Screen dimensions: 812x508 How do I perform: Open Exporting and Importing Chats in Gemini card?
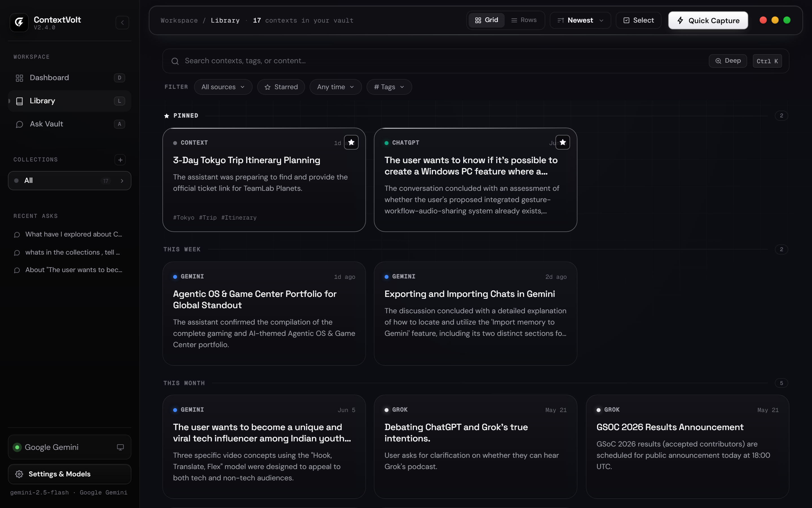(x=475, y=314)
